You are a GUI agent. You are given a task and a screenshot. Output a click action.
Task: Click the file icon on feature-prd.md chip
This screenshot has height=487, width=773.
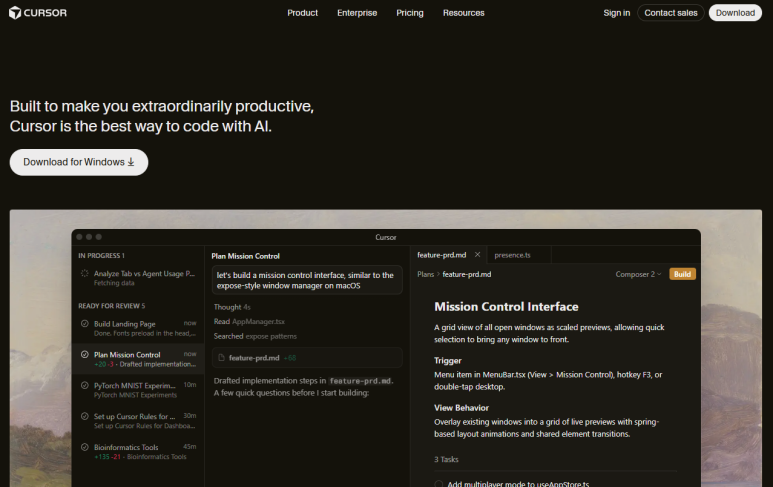coord(221,358)
